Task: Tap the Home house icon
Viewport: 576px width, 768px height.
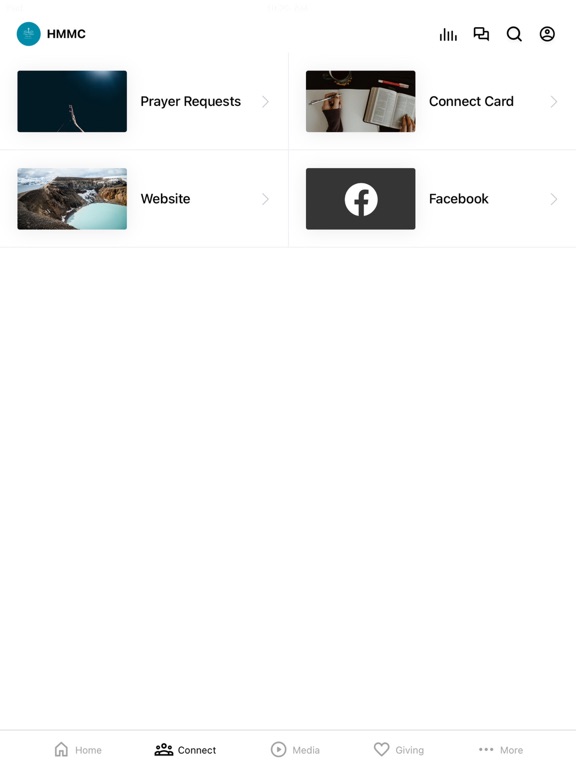Action: click(61, 749)
